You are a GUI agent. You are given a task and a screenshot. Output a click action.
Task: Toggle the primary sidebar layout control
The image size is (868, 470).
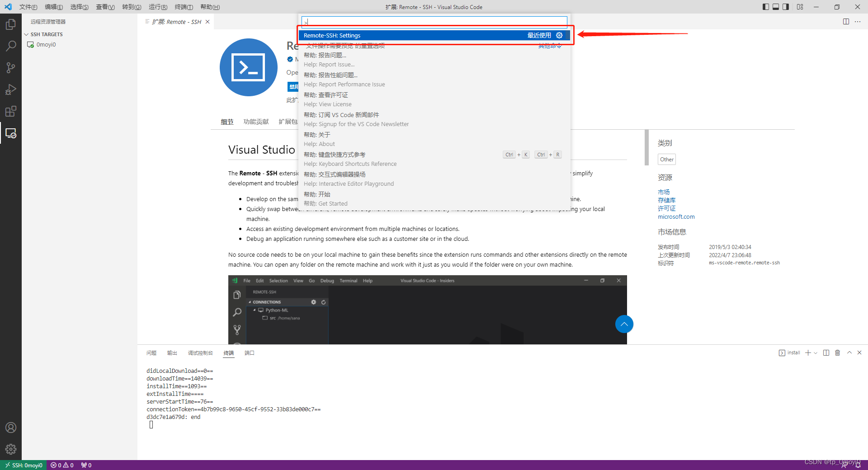click(x=765, y=7)
